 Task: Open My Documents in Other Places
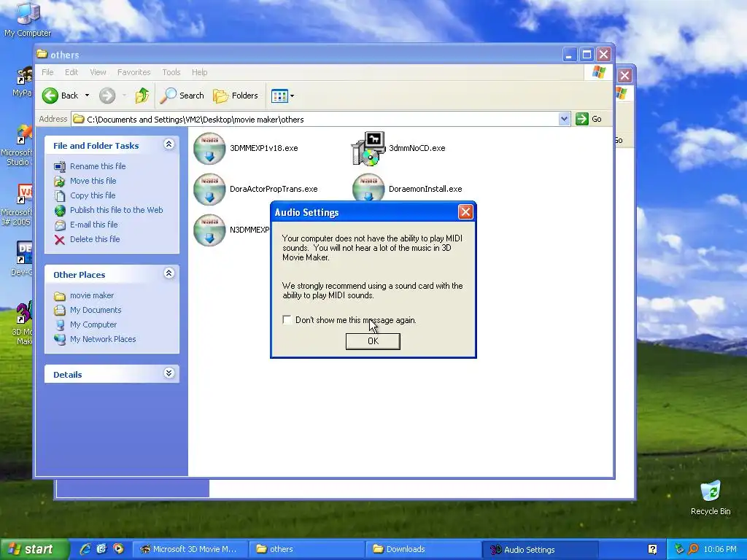[x=96, y=310]
